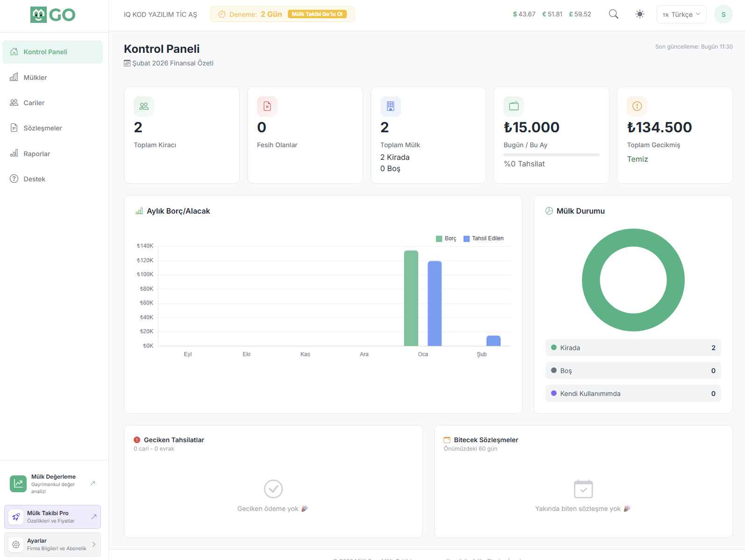
Task: Click the Toplam Gecikmiş warning icon
Action: (637, 106)
